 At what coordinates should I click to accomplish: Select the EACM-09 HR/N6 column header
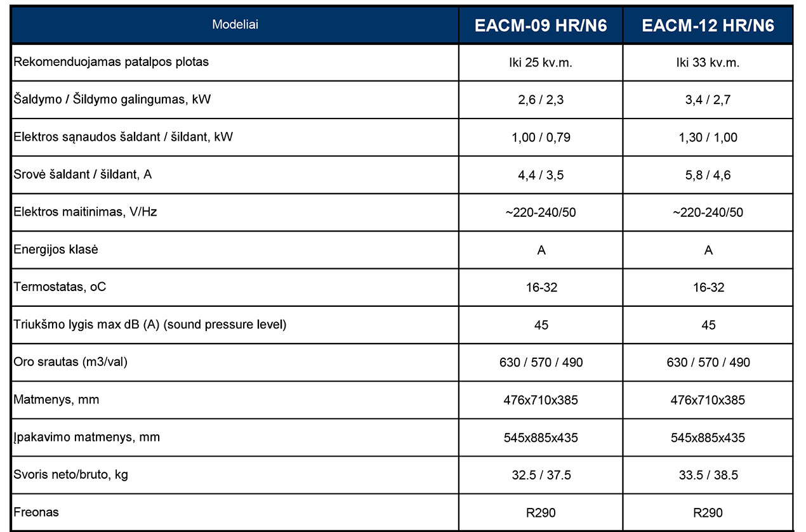click(541, 25)
